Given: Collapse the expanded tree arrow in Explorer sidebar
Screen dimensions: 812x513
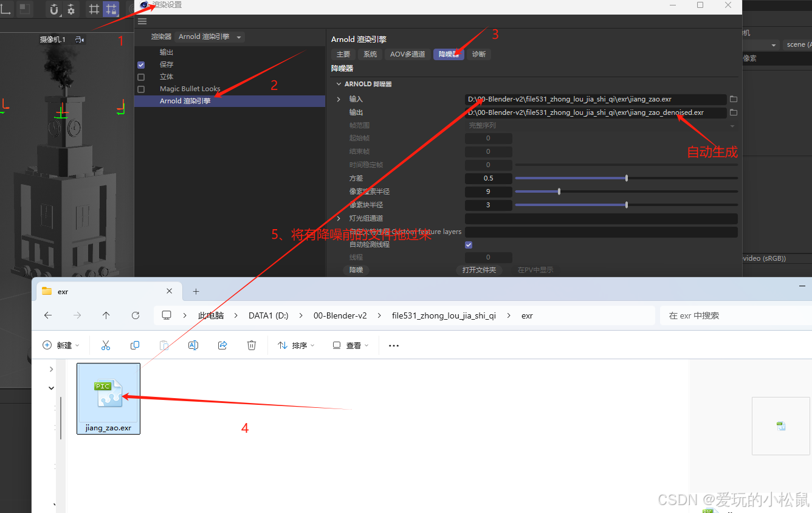Looking at the screenshot, I should [51, 388].
